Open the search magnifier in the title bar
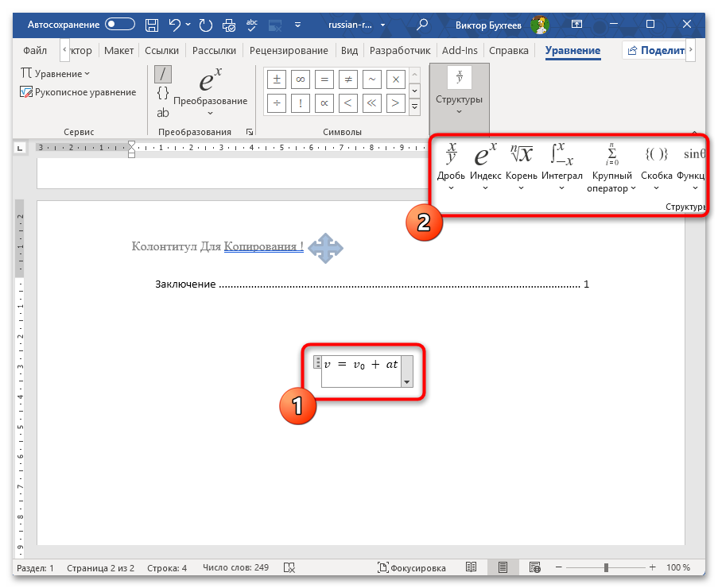 [422, 25]
